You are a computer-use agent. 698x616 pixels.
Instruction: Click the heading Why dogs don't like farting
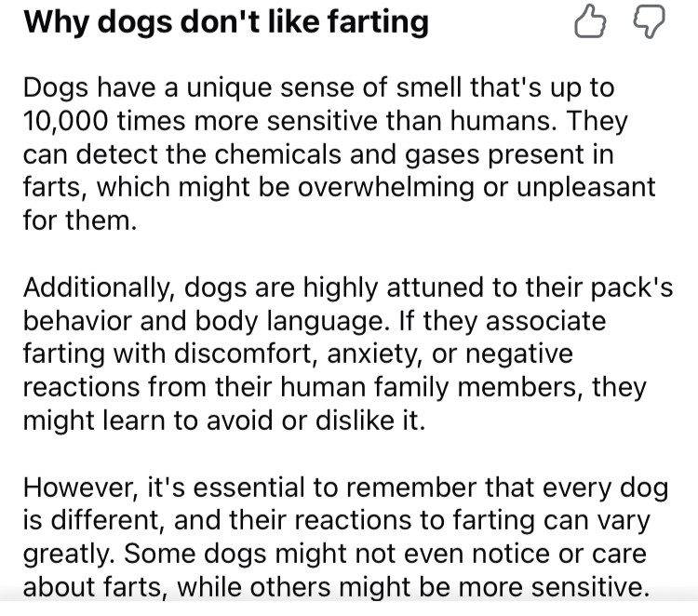coord(226,20)
